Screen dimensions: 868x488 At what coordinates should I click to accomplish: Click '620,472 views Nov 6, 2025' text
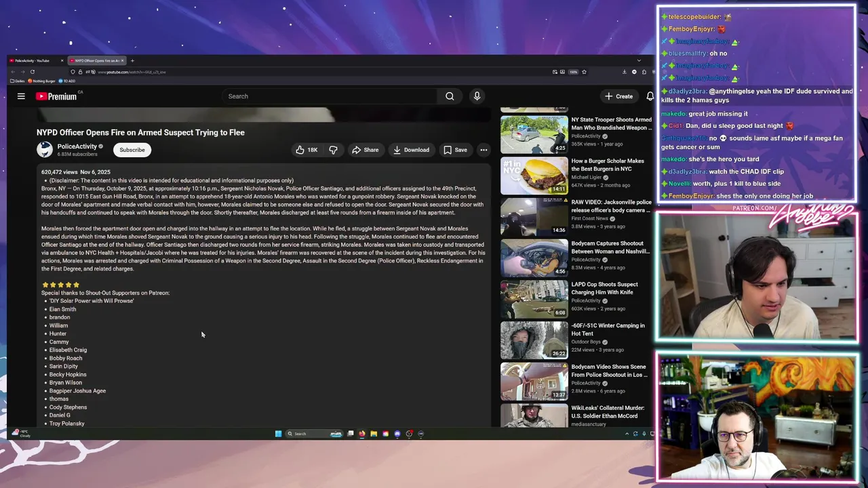[75, 172]
